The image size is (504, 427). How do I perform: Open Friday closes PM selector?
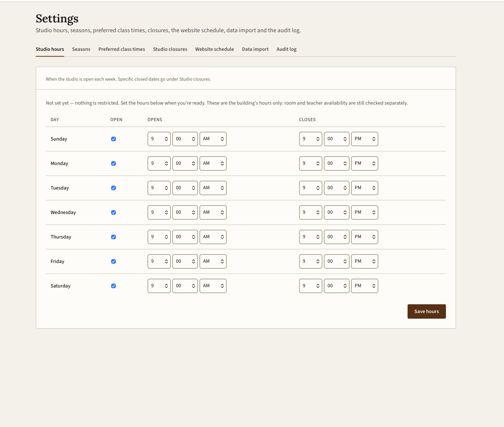click(x=365, y=261)
